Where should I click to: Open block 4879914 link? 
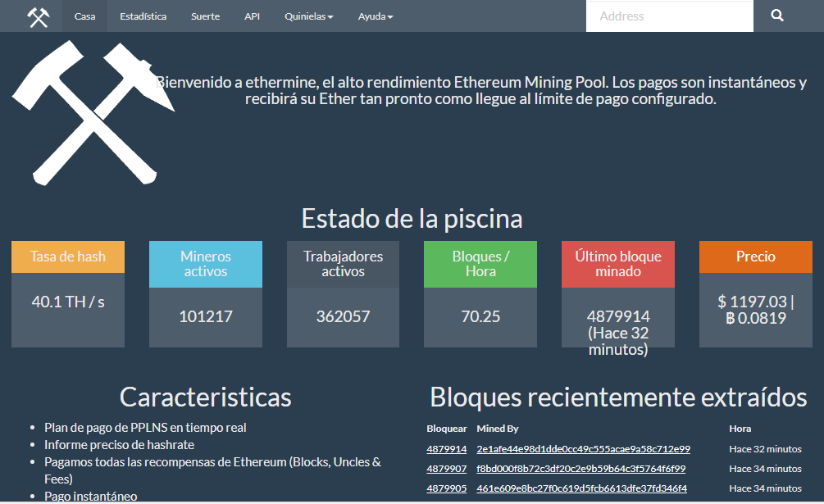(447, 449)
